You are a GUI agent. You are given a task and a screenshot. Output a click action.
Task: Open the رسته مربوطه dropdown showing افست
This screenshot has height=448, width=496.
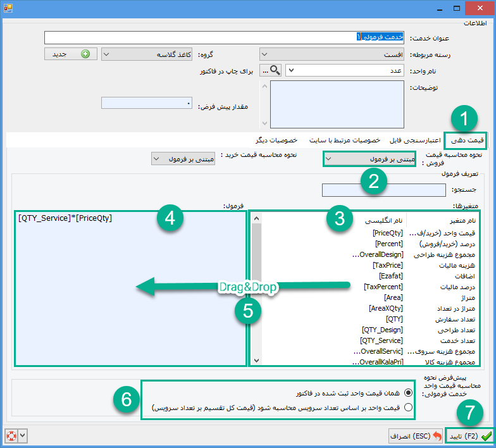(332, 55)
